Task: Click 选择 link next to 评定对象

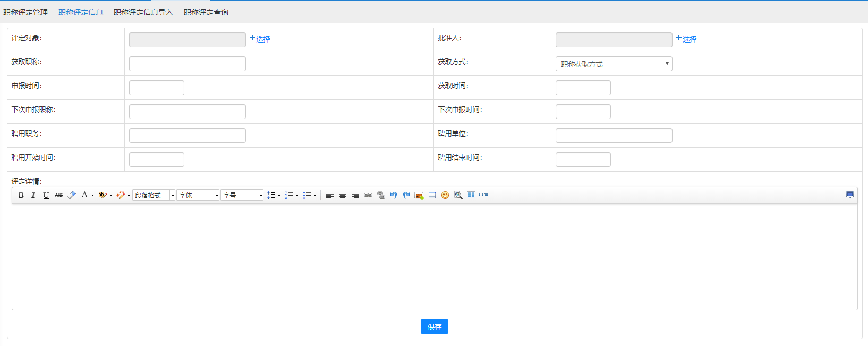Action: tap(260, 39)
